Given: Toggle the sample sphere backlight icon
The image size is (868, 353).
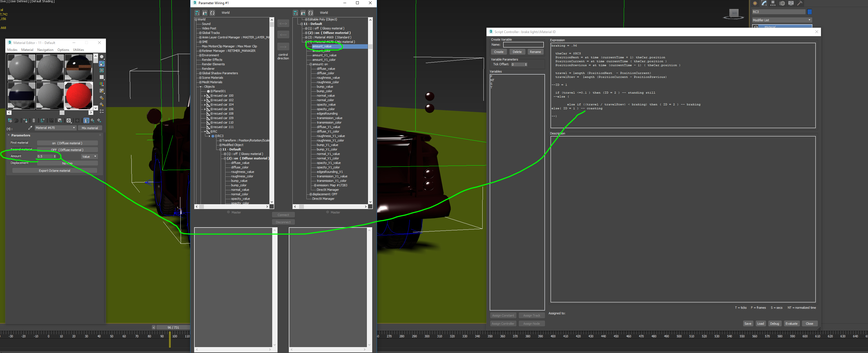Looking at the screenshot, I should point(102,64).
